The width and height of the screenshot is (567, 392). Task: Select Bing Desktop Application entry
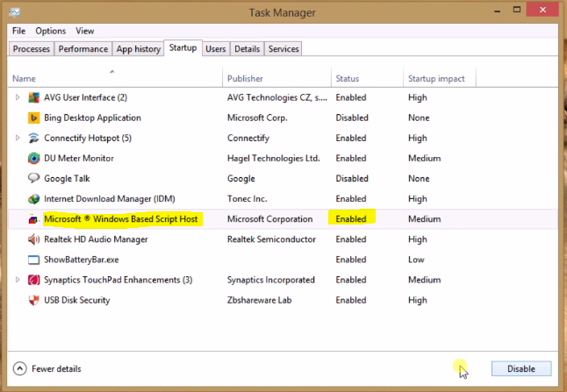[x=92, y=118]
